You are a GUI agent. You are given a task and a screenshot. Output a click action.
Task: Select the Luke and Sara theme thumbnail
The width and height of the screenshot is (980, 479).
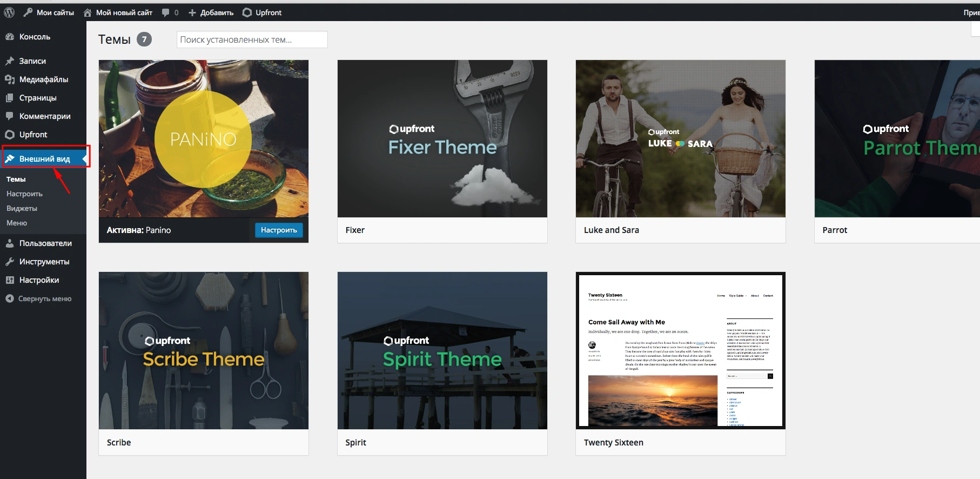[x=681, y=138]
